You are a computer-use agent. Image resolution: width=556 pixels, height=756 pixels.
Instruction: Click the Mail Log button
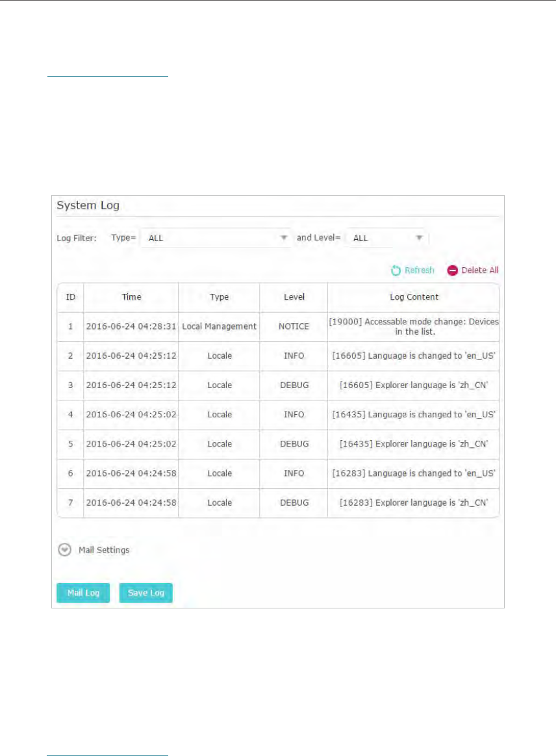tap(83, 593)
